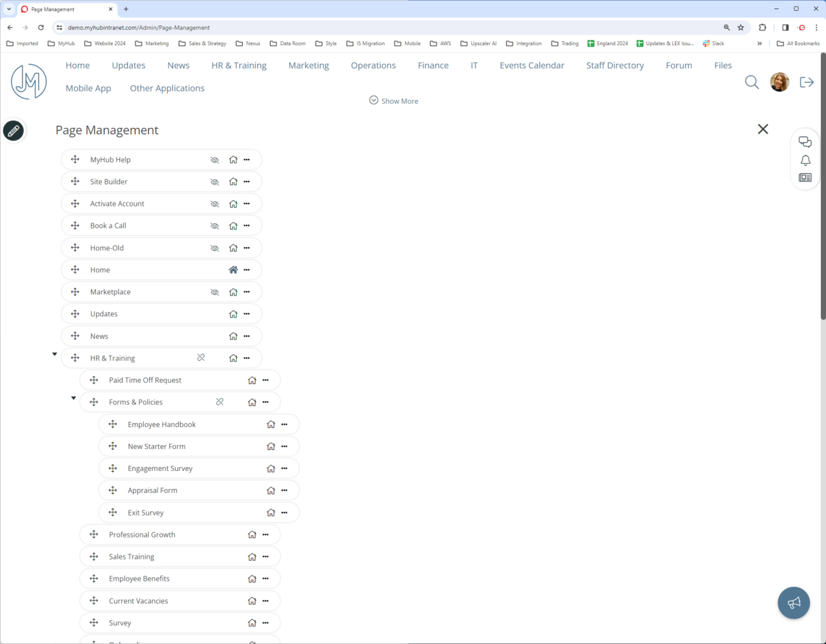
Task: Toggle the unpin icon on HR & Training
Action: coord(201,357)
